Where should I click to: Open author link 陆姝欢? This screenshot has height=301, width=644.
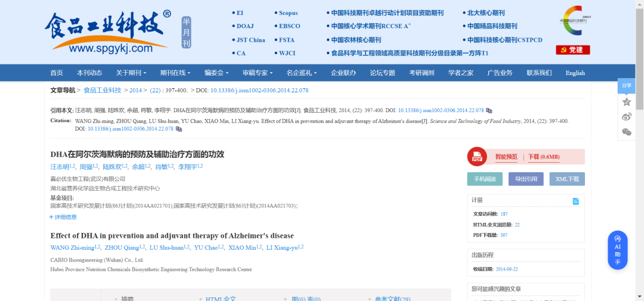[x=112, y=167]
